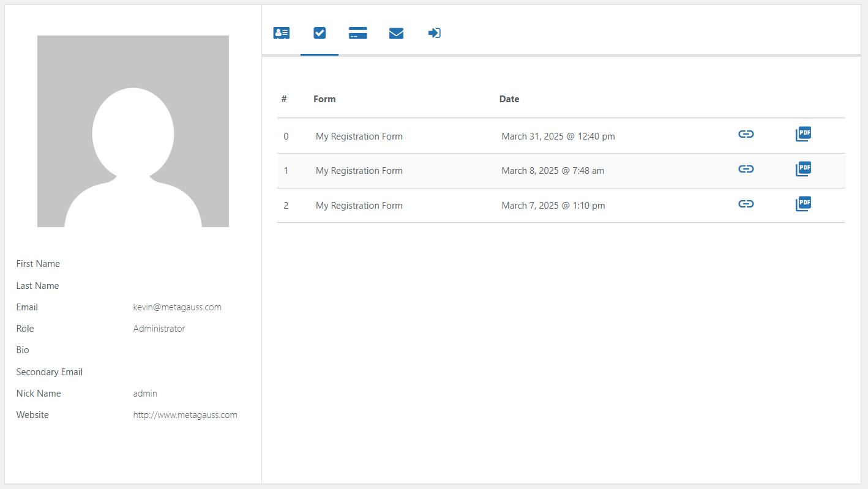868x489 pixels.
Task: Download PDF of March 7 submission
Action: pyautogui.click(x=803, y=204)
